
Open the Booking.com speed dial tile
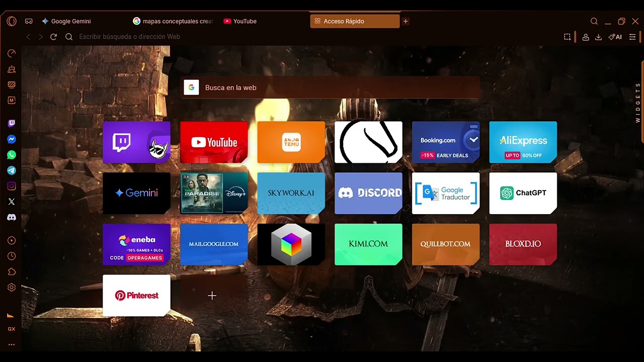click(x=446, y=142)
